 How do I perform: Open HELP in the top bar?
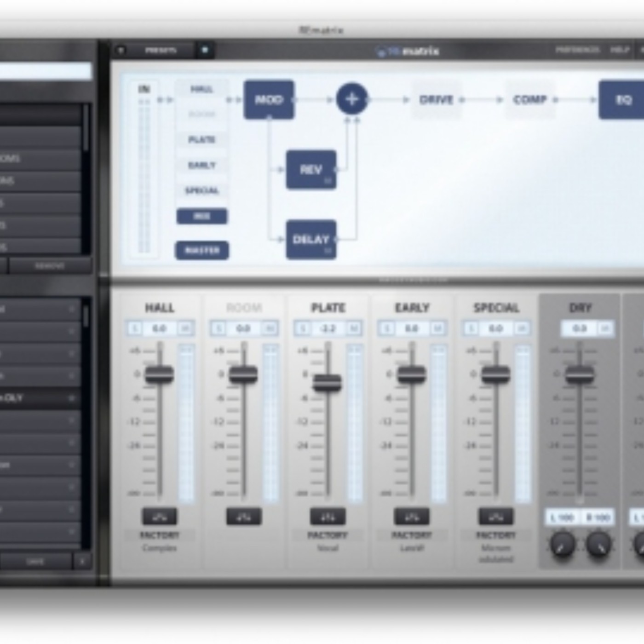(620, 50)
